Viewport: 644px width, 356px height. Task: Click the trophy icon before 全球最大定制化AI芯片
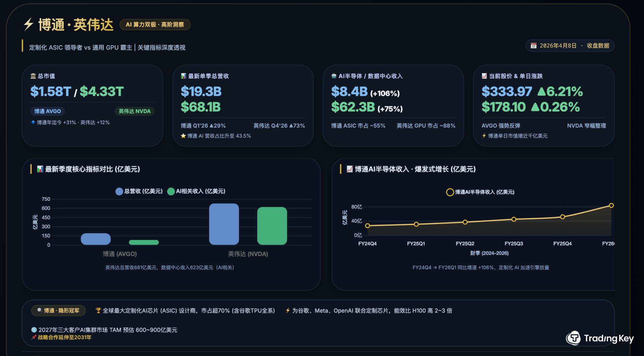pyautogui.click(x=98, y=311)
